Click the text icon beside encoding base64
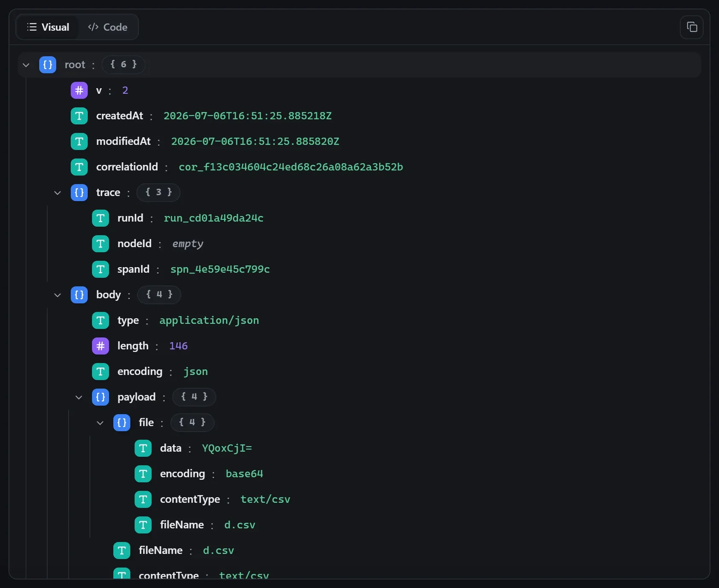The image size is (719, 588). point(143,474)
